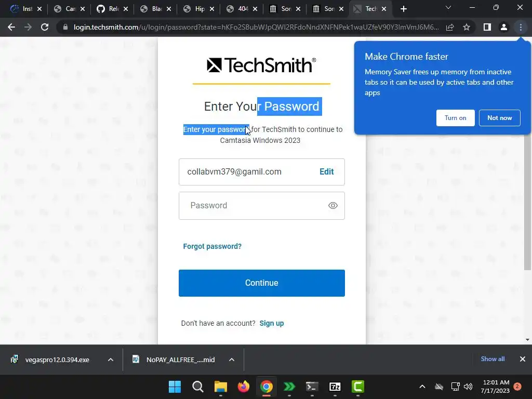Open the Sign up link
This screenshot has height=399, width=532.
point(271,323)
